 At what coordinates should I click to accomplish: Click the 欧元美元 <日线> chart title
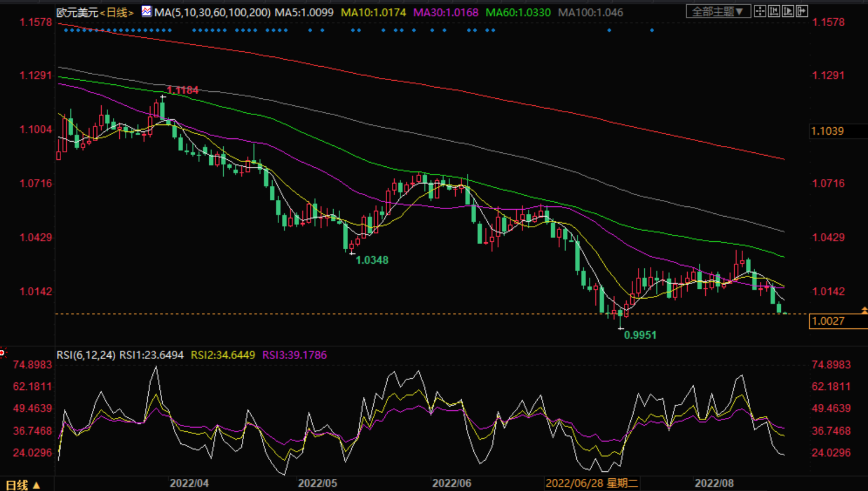point(95,12)
